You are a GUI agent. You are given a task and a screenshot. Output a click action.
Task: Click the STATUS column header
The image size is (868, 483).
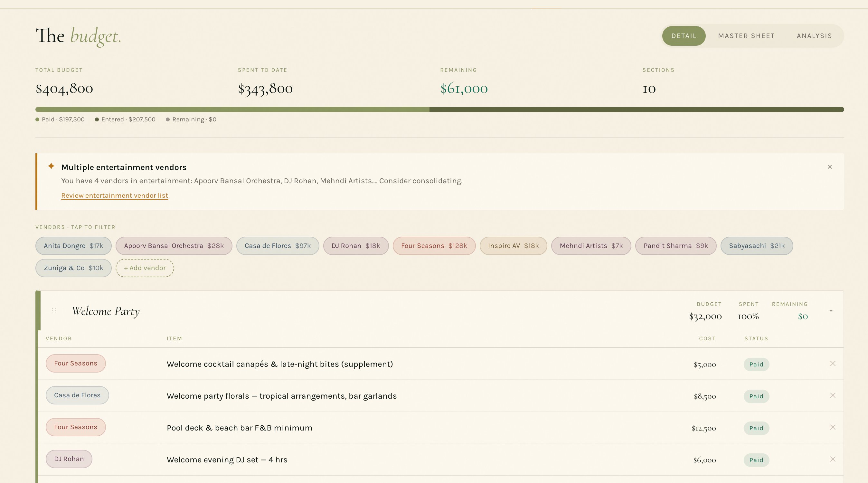point(756,338)
